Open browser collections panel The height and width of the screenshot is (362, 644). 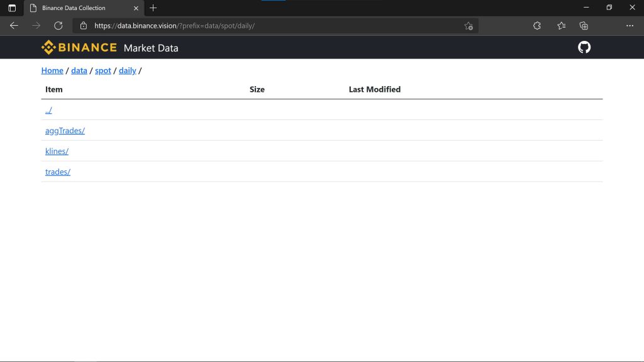point(584,25)
